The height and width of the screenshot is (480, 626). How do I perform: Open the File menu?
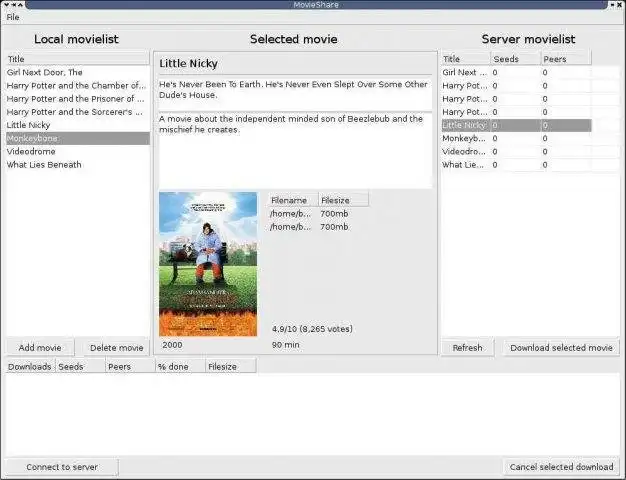[x=13, y=17]
